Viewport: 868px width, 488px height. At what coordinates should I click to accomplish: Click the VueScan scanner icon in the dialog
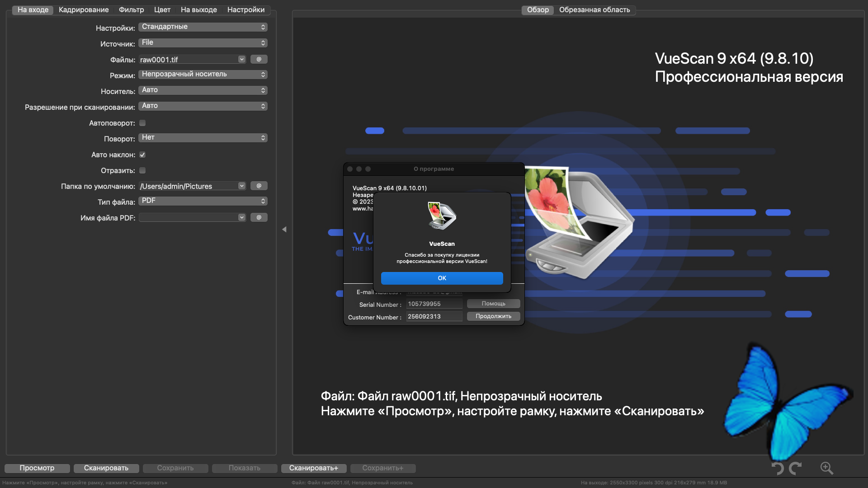coord(442,216)
